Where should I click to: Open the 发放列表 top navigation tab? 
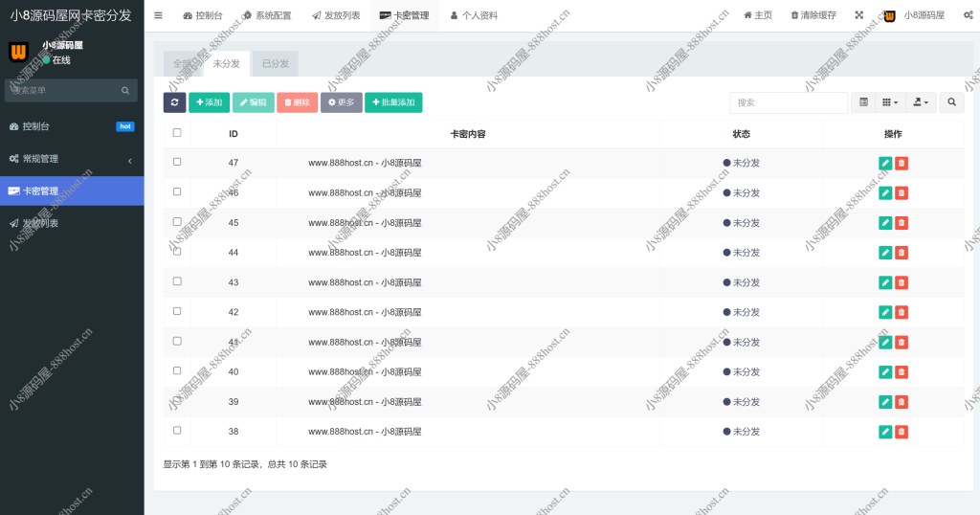(336, 15)
